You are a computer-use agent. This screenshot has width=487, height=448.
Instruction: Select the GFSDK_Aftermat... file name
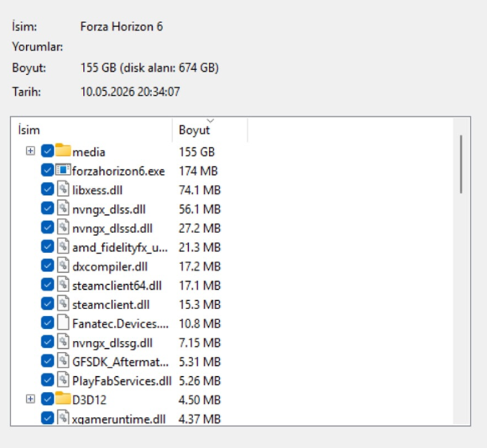(x=121, y=362)
